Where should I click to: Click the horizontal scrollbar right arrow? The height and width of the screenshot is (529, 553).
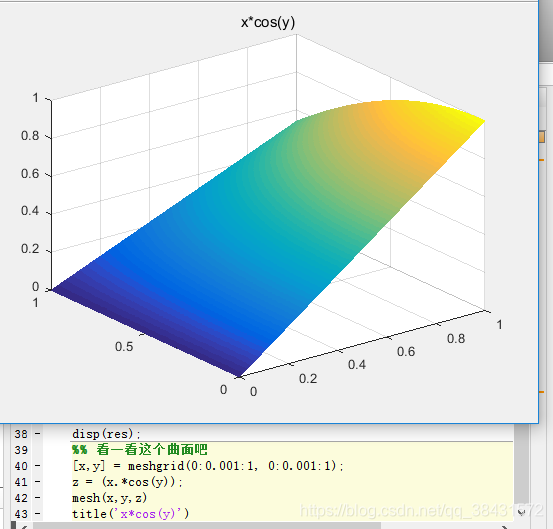[x=505, y=527]
